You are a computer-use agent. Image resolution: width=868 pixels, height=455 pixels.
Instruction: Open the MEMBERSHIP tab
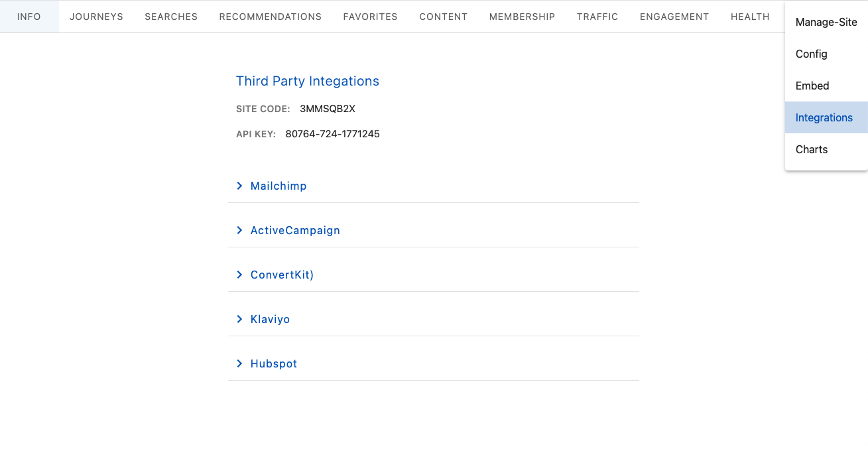pos(523,17)
